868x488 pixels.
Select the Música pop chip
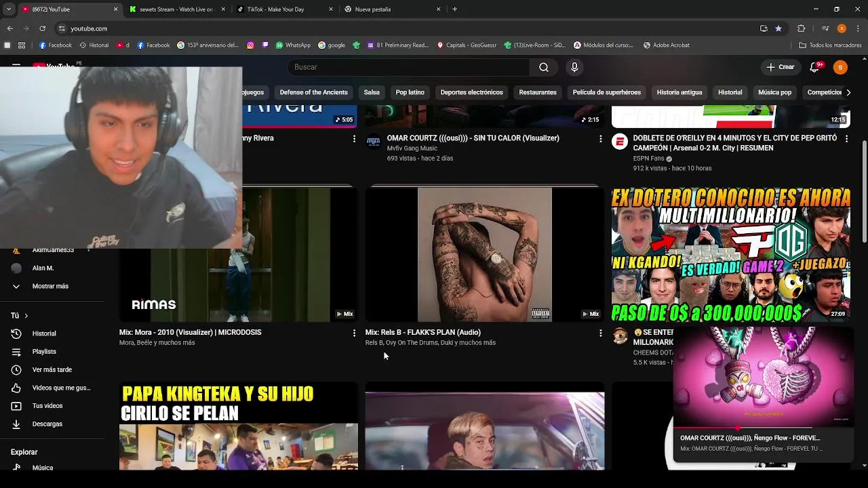(x=774, y=92)
